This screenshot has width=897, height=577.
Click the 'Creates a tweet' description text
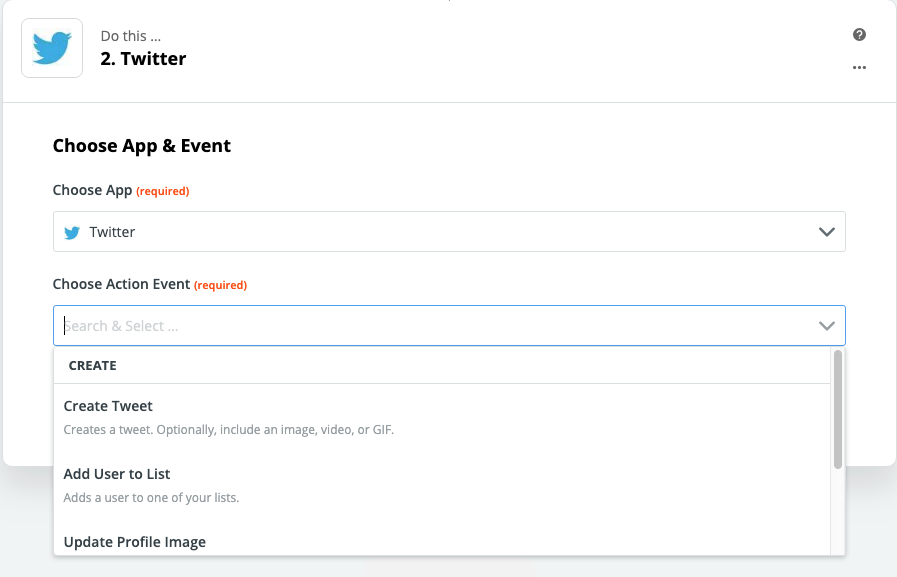pyautogui.click(x=228, y=429)
